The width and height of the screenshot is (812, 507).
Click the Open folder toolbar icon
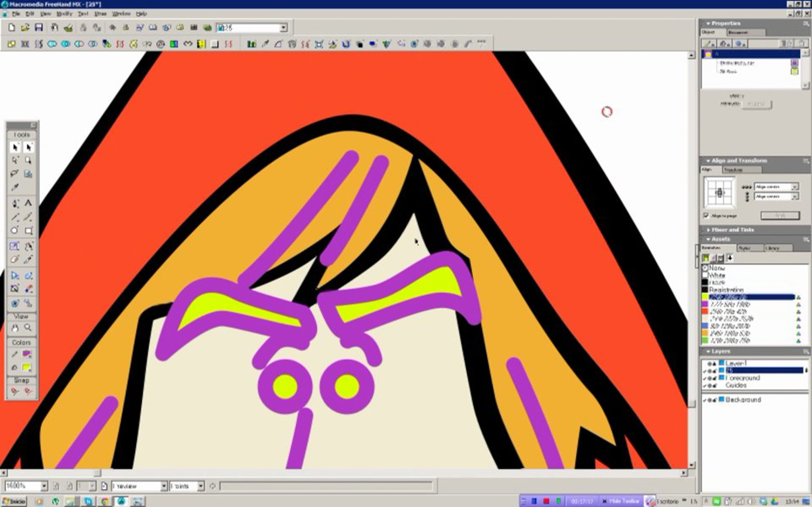tap(25, 27)
